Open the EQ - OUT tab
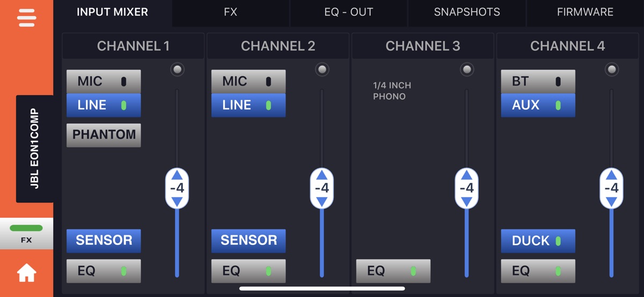This screenshot has height=297, width=644. pyautogui.click(x=349, y=12)
